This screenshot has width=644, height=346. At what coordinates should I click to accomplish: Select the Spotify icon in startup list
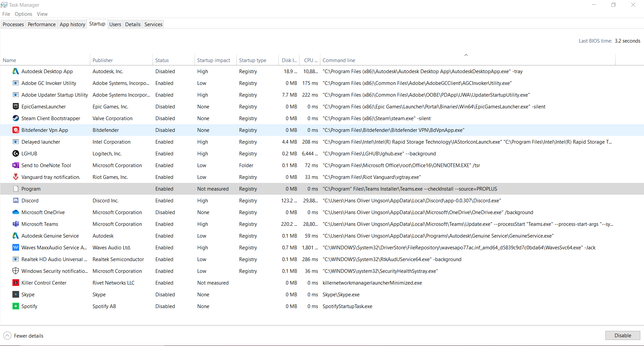pyautogui.click(x=15, y=306)
